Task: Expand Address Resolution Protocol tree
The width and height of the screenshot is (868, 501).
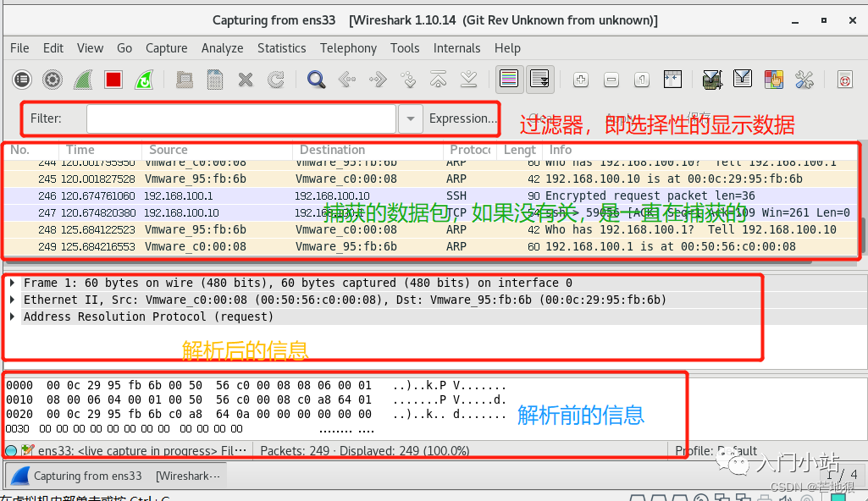Action: pos(12,317)
